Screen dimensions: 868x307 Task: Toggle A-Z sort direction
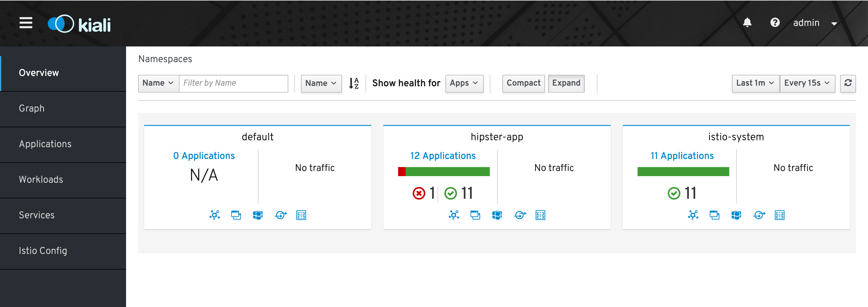pyautogui.click(x=353, y=83)
